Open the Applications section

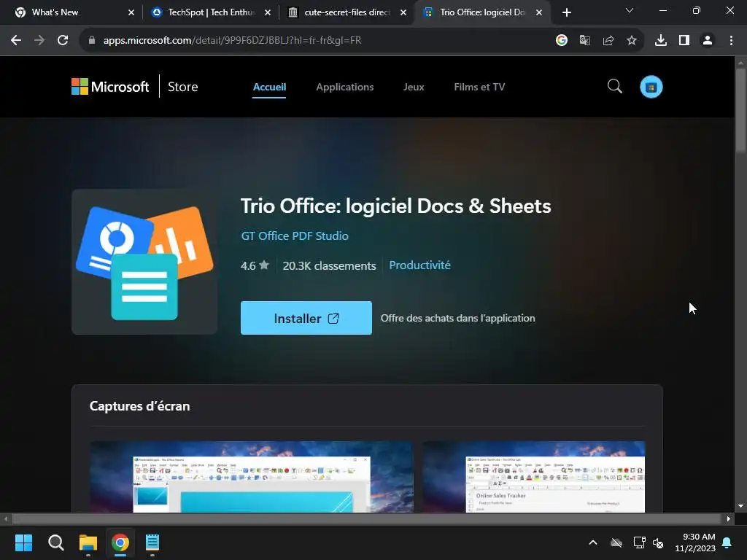point(345,87)
